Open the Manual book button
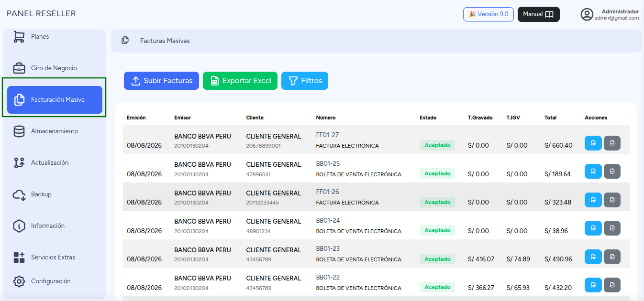 point(539,14)
